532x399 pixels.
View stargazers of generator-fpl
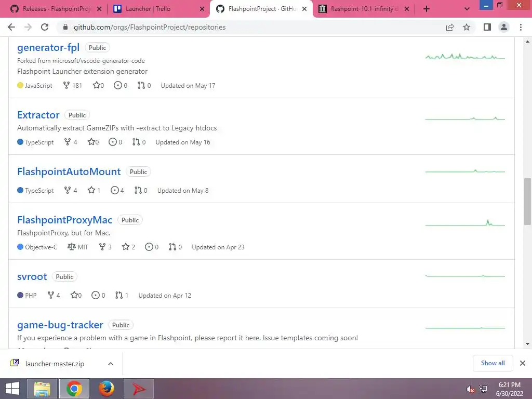point(98,86)
